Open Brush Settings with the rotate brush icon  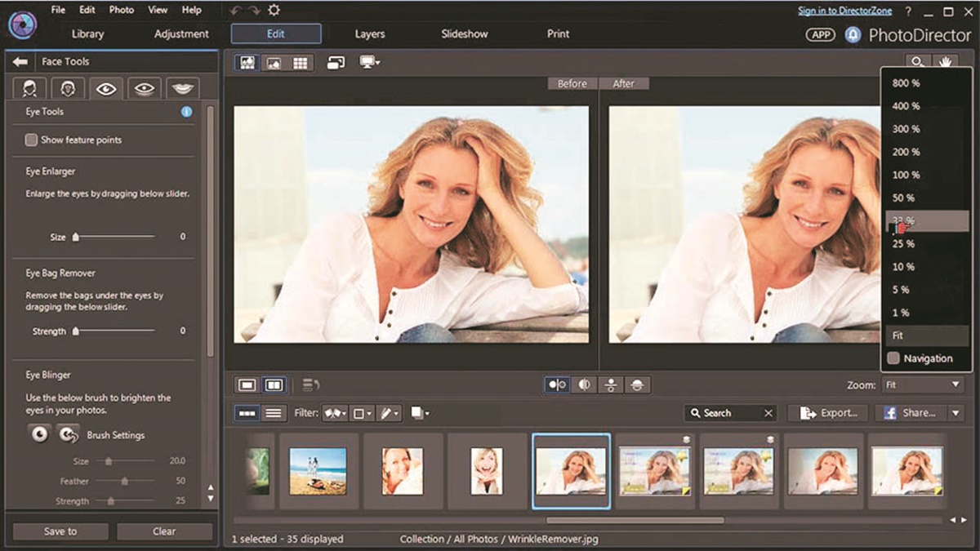[67, 435]
